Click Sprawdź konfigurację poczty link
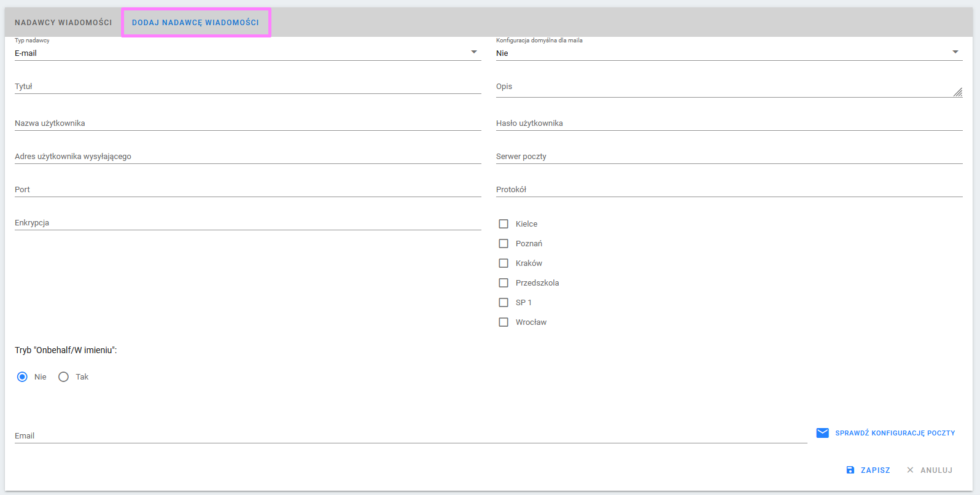Screen dimensions: 980x495 coord(895,433)
